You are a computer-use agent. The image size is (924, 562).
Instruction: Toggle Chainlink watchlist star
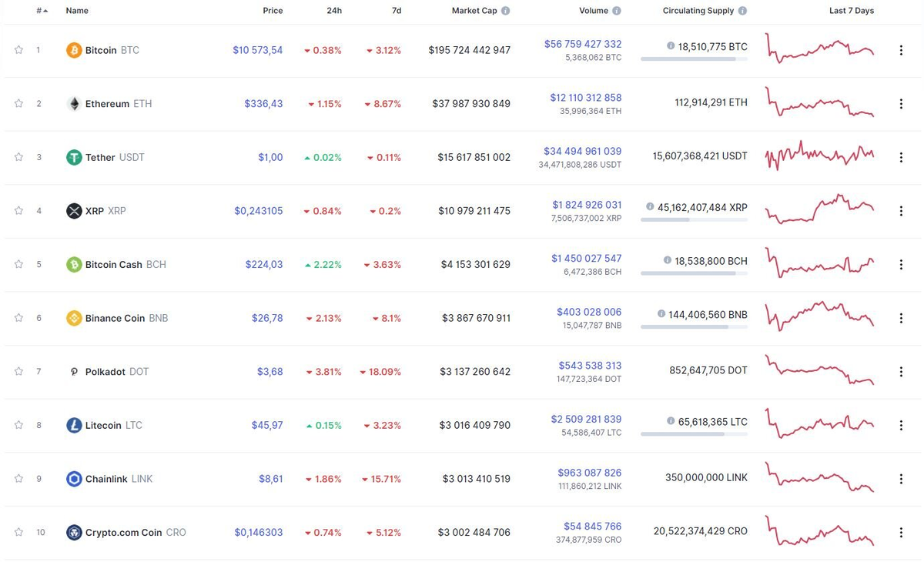point(18,478)
